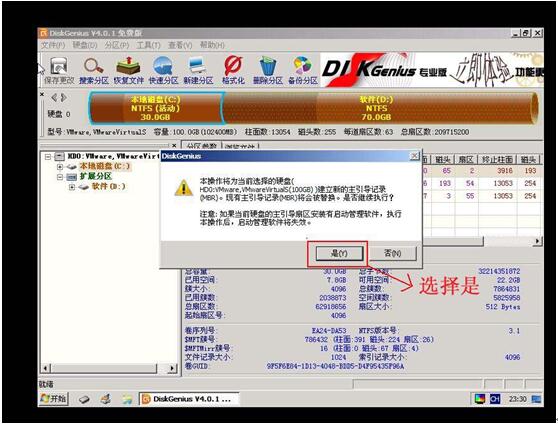Click the 512 Bytes sector size value

click(502, 307)
